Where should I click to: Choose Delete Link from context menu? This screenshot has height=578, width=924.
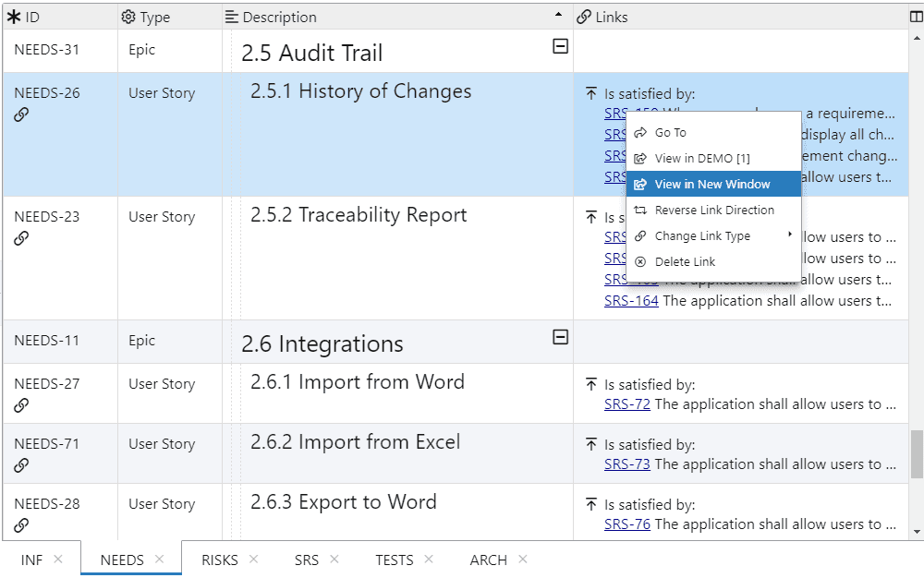point(685,262)
